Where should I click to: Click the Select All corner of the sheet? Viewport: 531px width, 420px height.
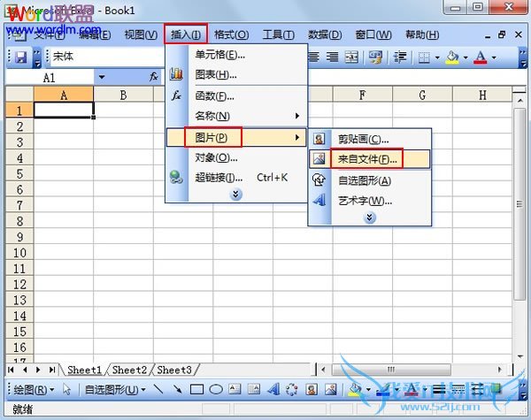[19, 94]
